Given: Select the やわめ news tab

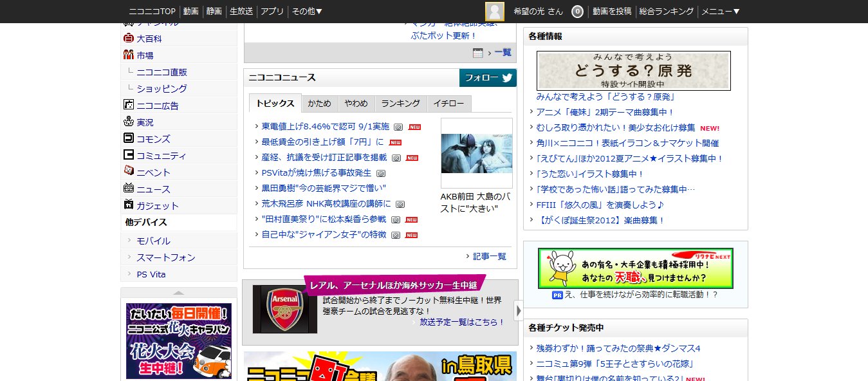Looking at the screenshot, I should click(356, 104).
